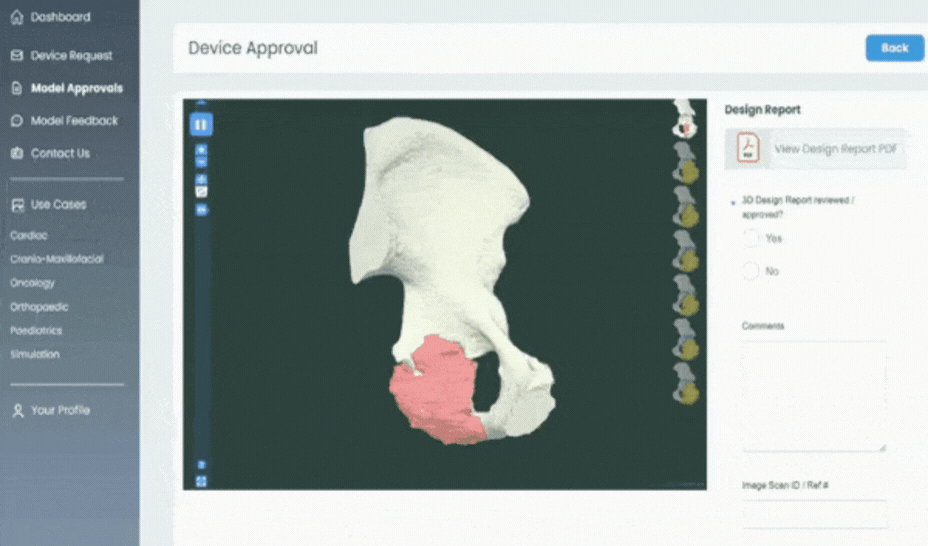Open the Cranio-Maxillofacial use case
Image resolution: width=928 pixels, height=546 pixels.
coord(57,259)
